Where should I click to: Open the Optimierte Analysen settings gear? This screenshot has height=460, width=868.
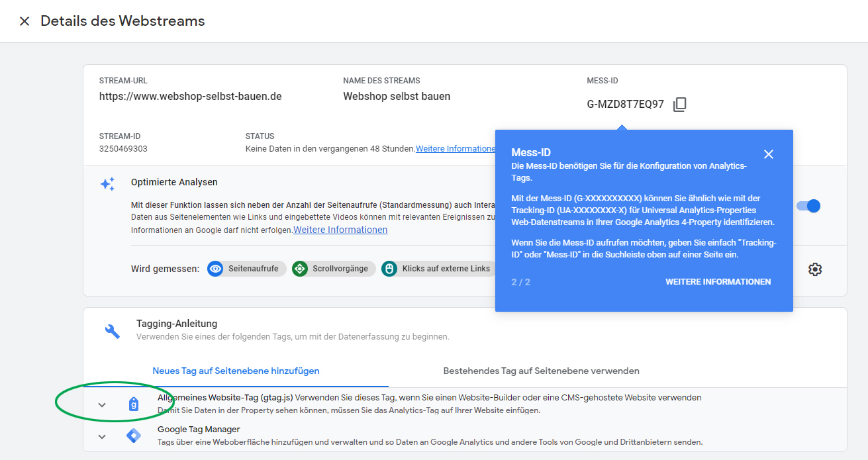pos(815,269)
